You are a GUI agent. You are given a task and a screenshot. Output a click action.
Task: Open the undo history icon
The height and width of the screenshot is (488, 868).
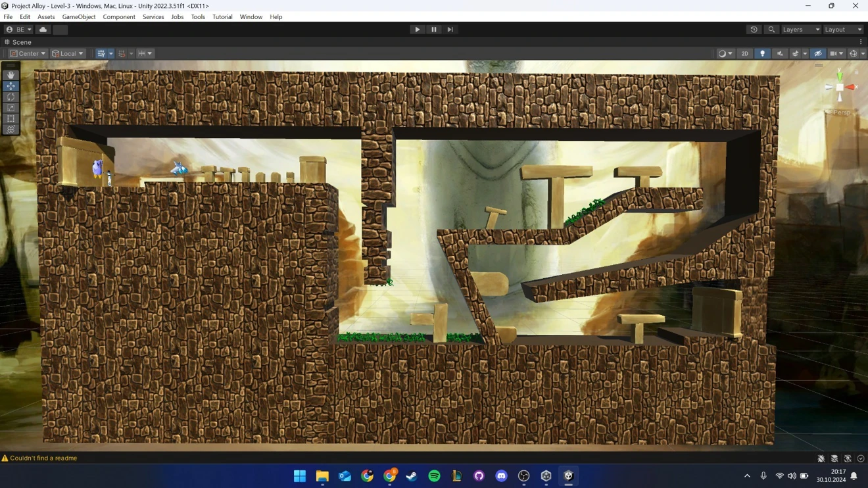pyautogui.click(x=754, y=30)
